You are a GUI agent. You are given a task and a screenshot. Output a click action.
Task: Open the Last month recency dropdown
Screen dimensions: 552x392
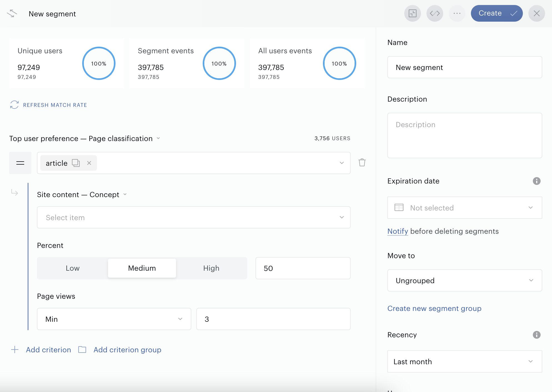coord(465,361)
